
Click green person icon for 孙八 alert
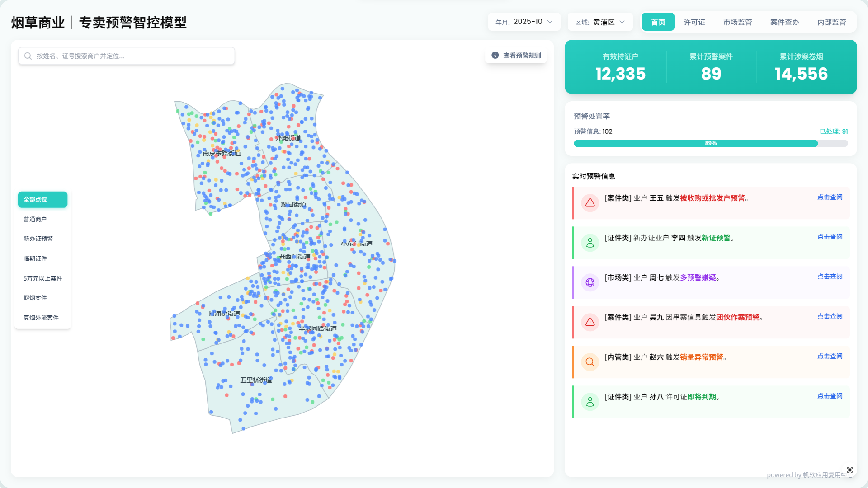tap(590, 402)
